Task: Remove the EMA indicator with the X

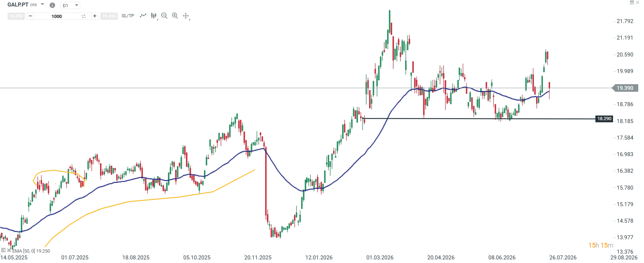Action: tap(9, 250)
